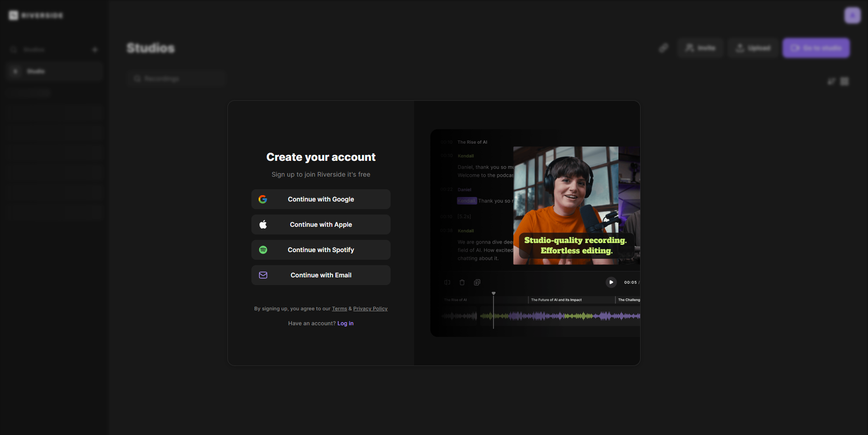This screenshot has width=868, height=435.
Task: Click the duplicate clip icon in preview
Action: tap(477, 282)
